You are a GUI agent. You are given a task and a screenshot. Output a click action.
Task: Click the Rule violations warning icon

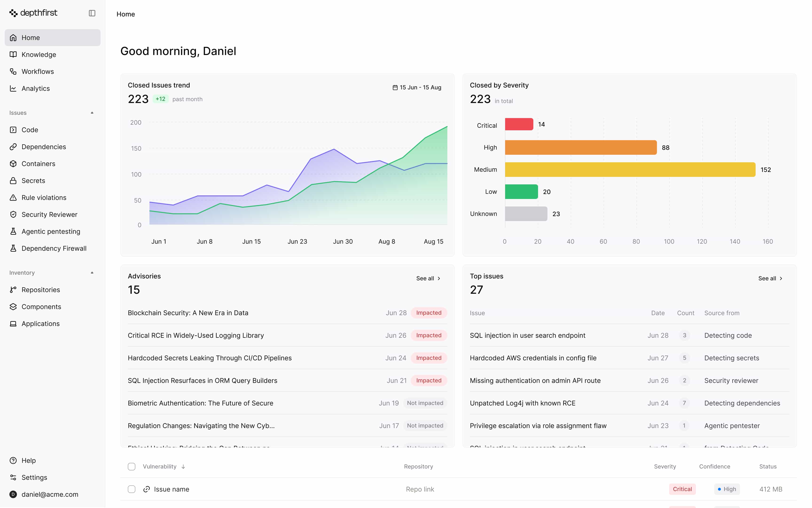(x=13, y=198)
